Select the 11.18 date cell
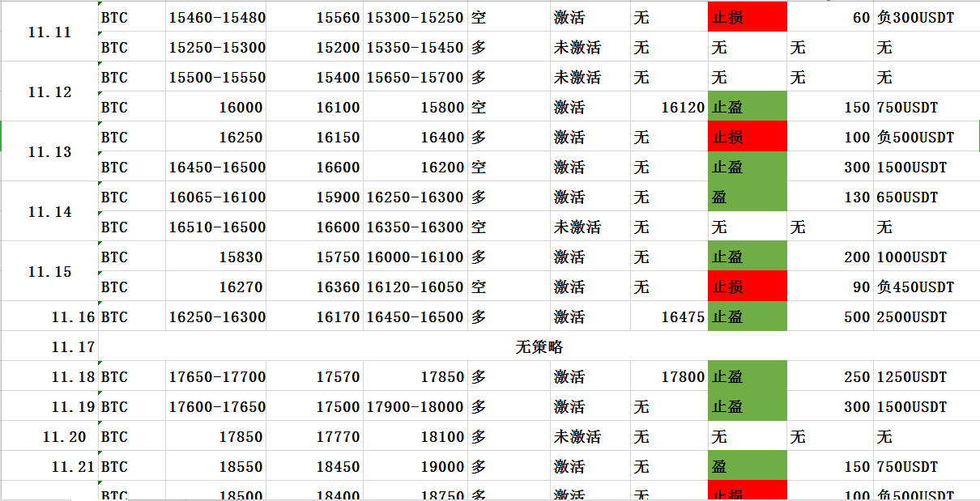This screenshot has height=501, width=980. click(49, 376)
